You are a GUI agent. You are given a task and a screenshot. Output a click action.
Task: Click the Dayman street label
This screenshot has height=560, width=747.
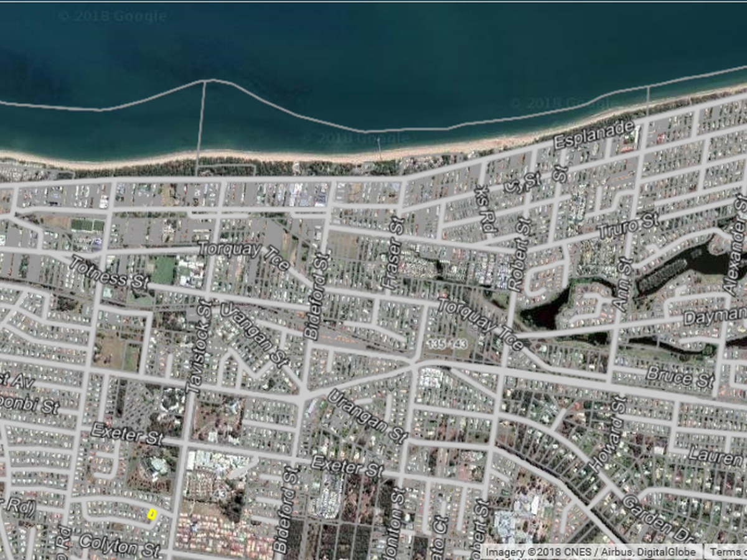click(x=714, y=315)
